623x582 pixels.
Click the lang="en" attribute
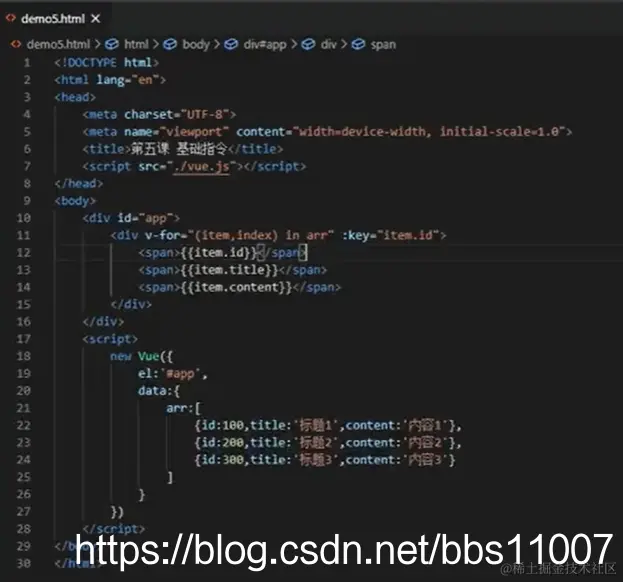click(x=128, y=80)
